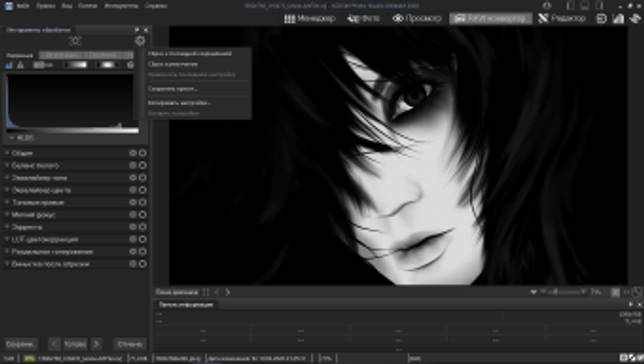
Task: Switch to the Менеджер mode tab
Action: pos(310,18)
